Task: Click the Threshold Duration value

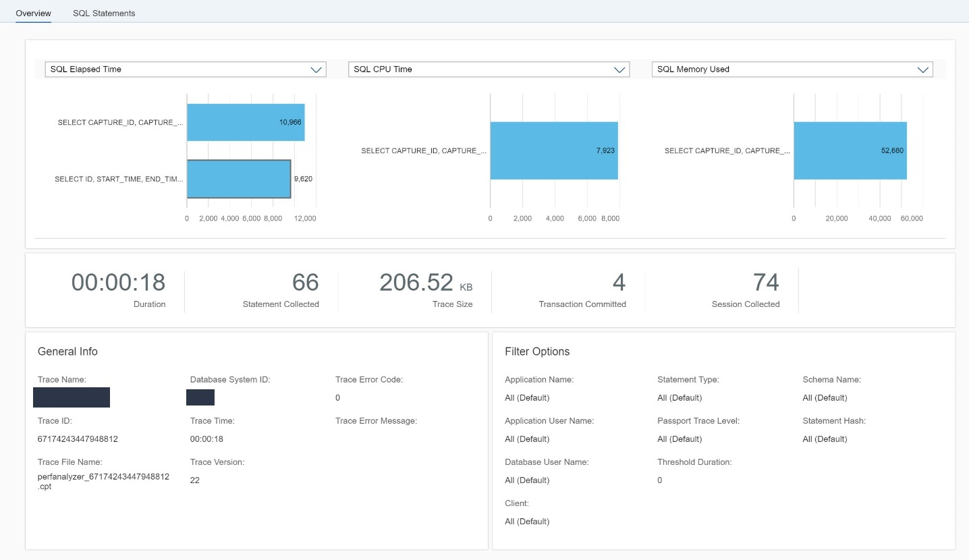Action: (x=659, y=480)
